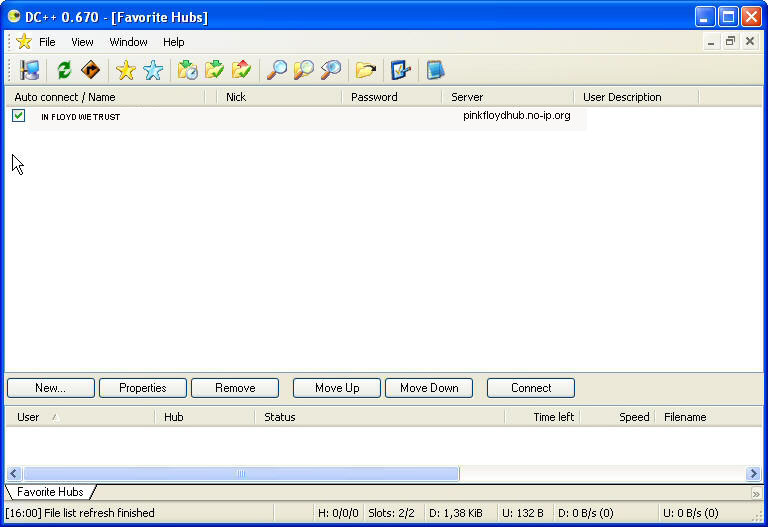768x527 pixels.
Task: Click the first magnifying glass Search icon
Action: [x=277, y=70]
